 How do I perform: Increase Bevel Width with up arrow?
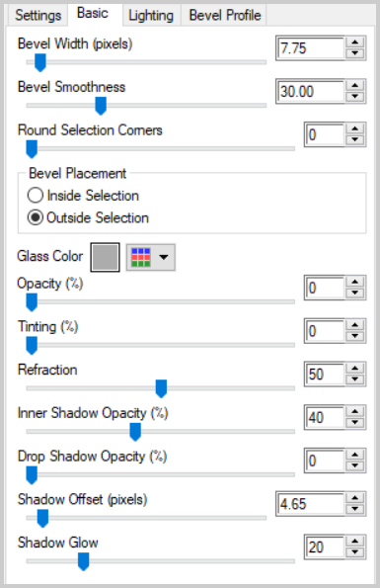tap(354, 42)
